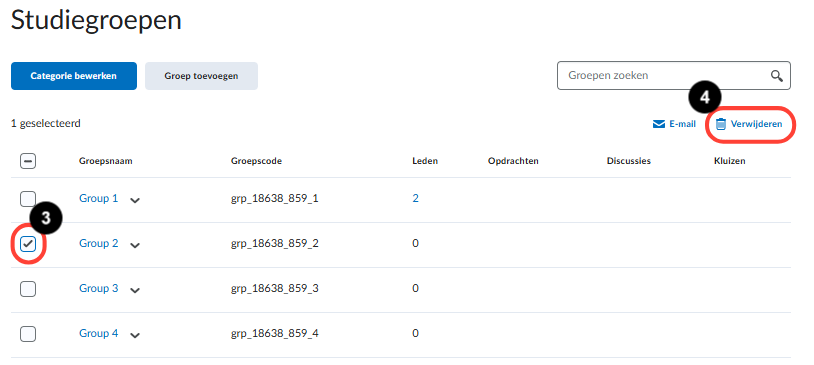Toggle the select-all checkbox in header

[x=28, y=161]
